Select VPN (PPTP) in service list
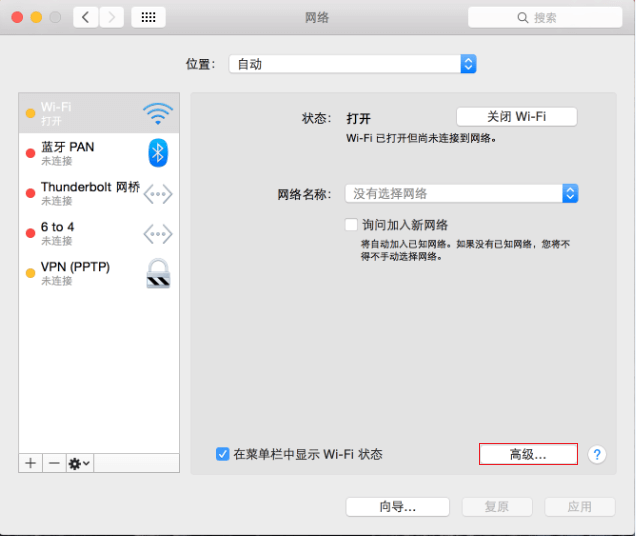Image resolution: width=636 pixels, height=536 pixels. 99,273
